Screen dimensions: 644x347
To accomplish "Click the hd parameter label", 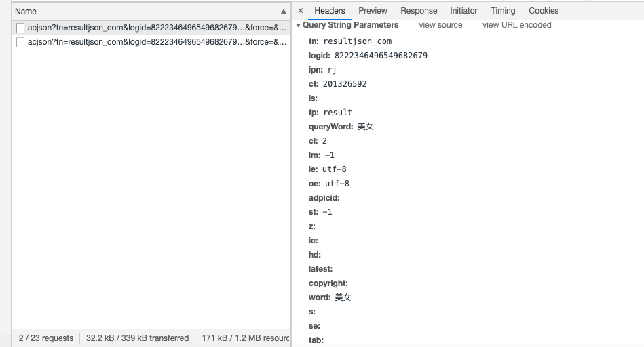I will click(315, 255).
